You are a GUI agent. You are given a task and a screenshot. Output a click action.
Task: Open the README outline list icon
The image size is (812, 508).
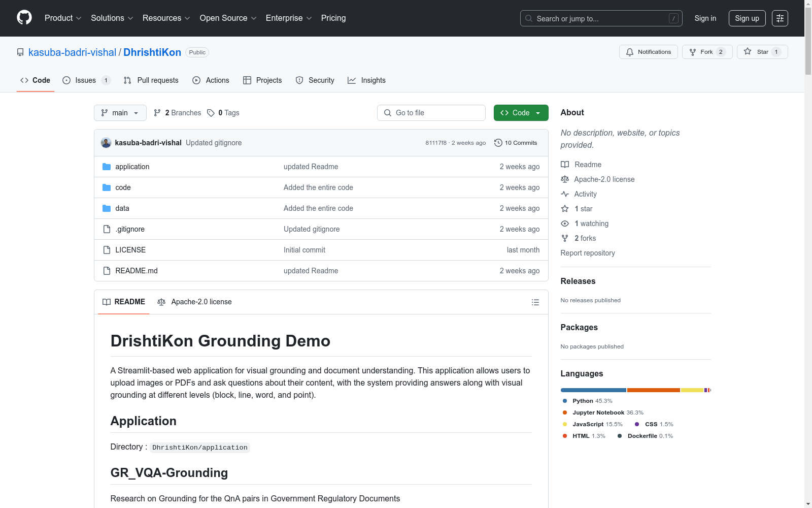pyautogui.click(x=535, y=302)
